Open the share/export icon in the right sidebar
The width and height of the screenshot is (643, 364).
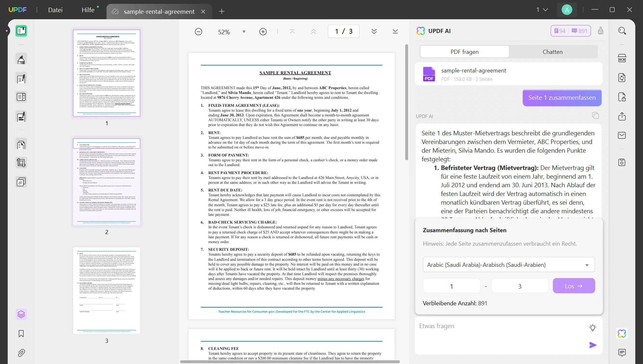(x=622, y=116)
